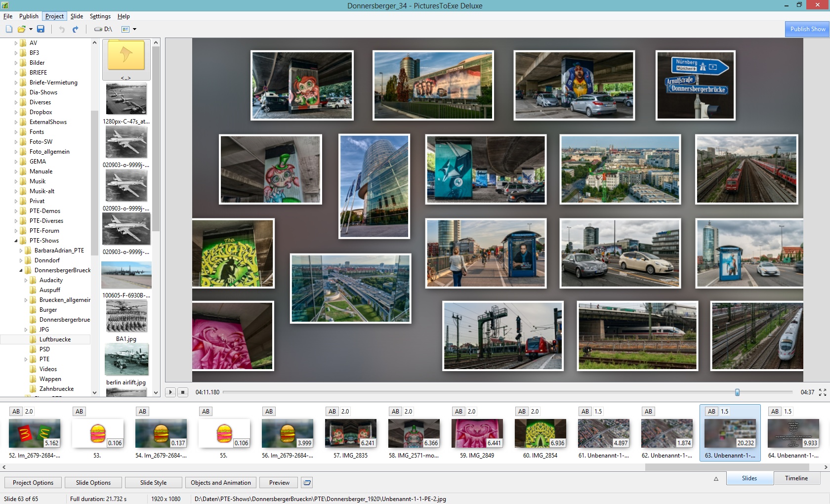Open Objects and Animation editor
Screen dimensions: 830x504
tap(221, 483)
